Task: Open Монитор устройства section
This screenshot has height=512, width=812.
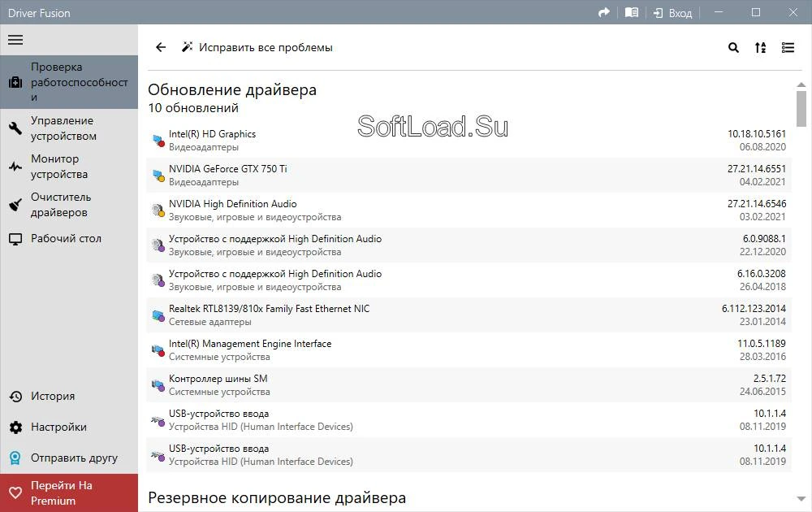Action: click(69, 167)
